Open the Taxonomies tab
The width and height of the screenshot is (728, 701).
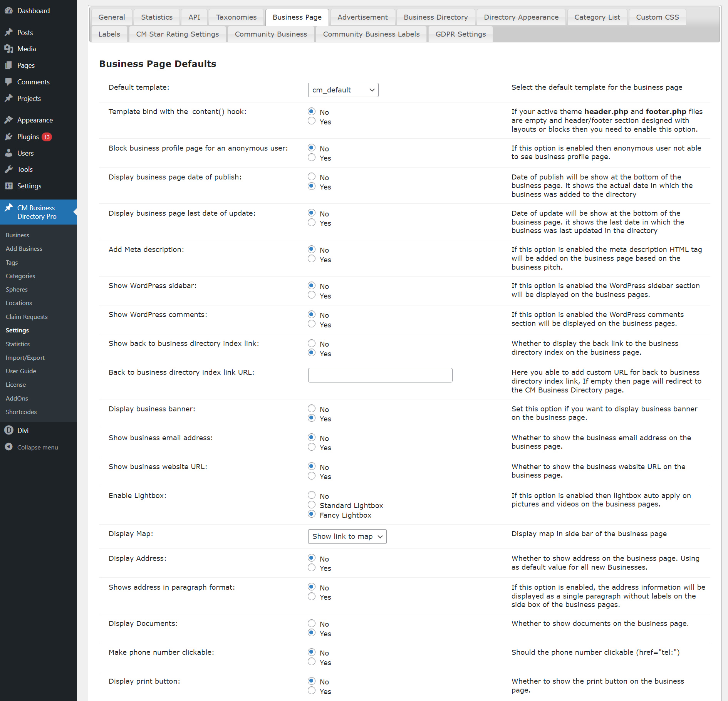236,17
